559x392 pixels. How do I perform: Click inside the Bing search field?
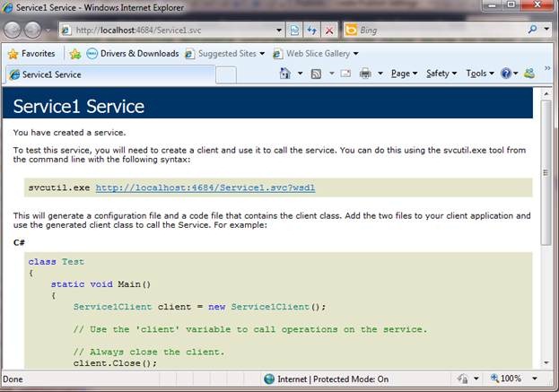(x=440, y=30)
